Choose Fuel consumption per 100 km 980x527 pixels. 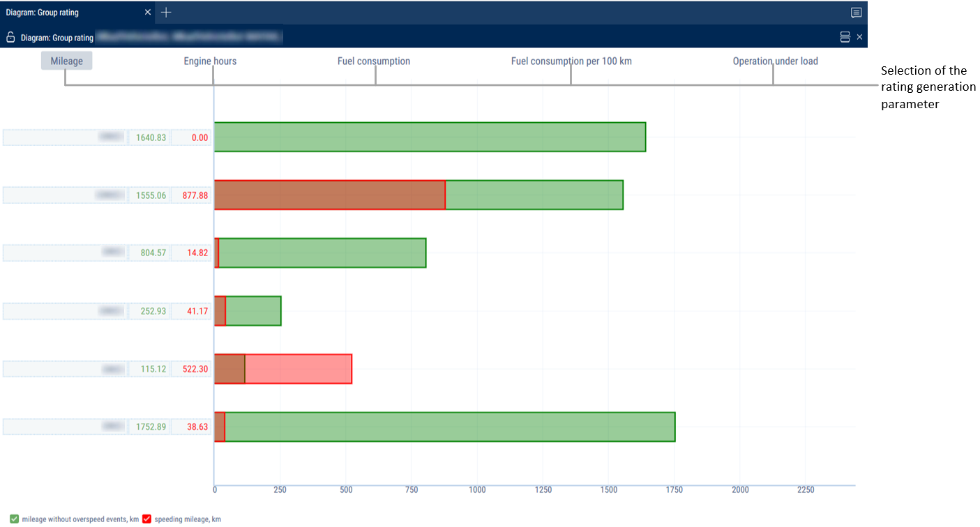click(x=571, y=61)
